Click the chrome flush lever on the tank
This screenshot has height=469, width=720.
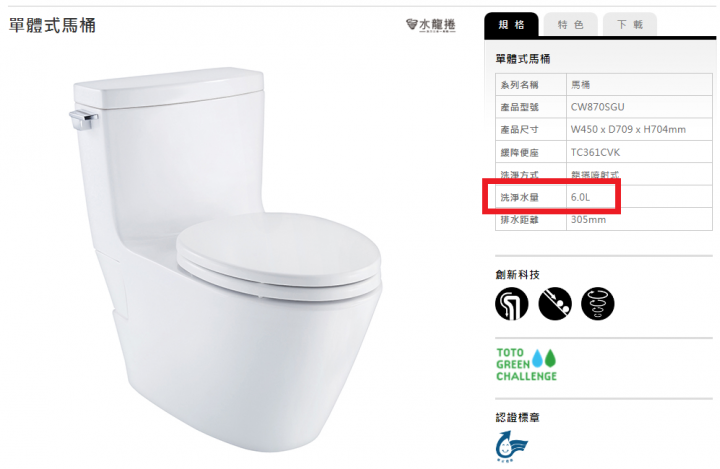(x=83, y=120)
